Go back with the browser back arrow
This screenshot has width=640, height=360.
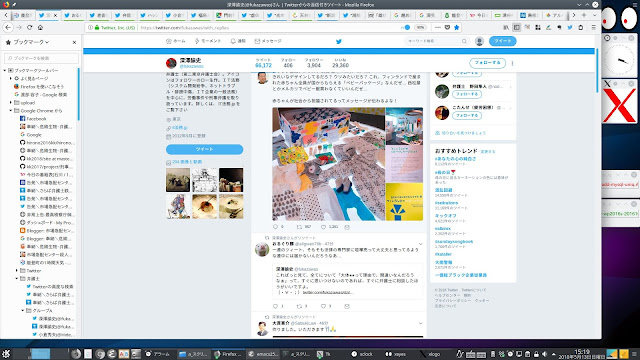pyautogui.click(x=8, y=27)
